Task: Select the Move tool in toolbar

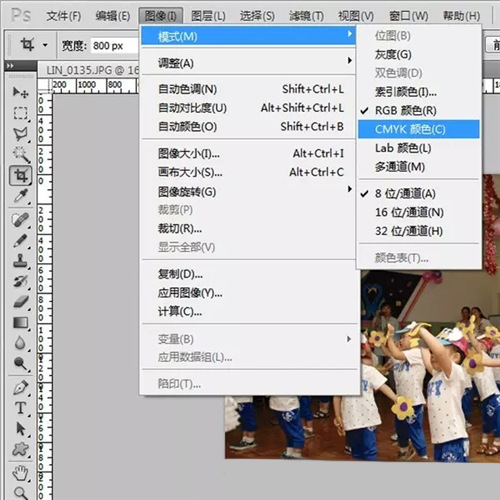Action: pyautogui.click(x=20, y=92)
